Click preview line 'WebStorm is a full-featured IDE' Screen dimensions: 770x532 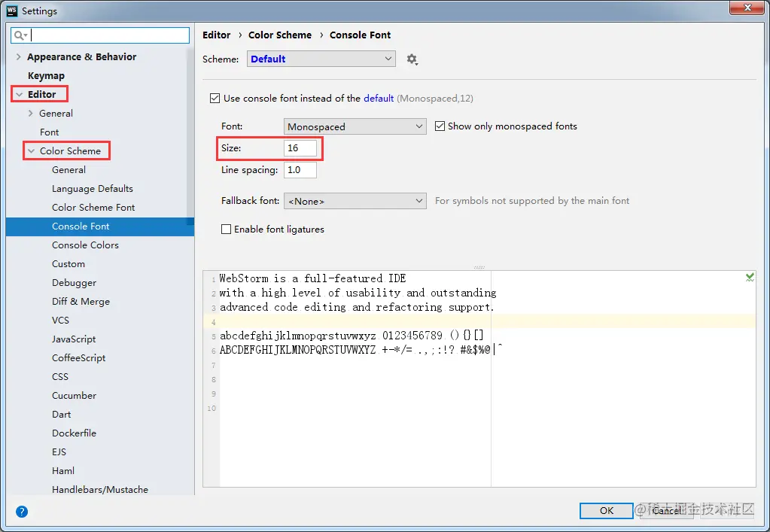[x=313, y=278]
